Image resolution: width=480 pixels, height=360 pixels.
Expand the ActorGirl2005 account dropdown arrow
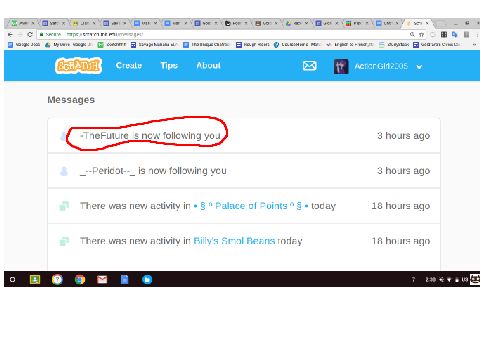coord(419,67)
